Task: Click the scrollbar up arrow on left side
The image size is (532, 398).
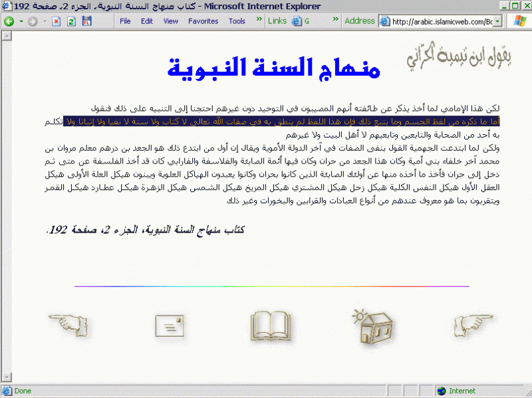Action: pos(7,35)
